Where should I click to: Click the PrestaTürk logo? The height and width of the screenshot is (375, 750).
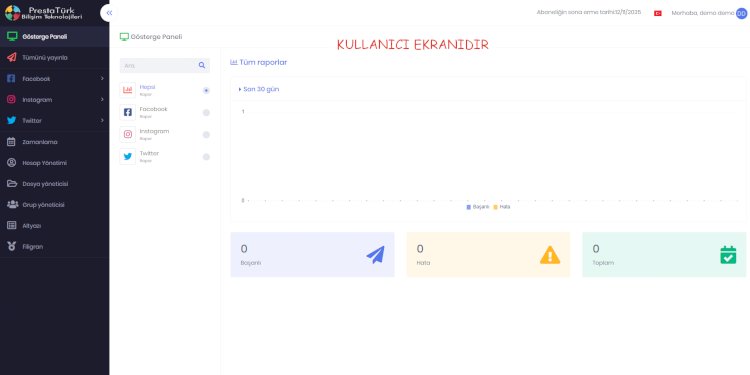44,13
